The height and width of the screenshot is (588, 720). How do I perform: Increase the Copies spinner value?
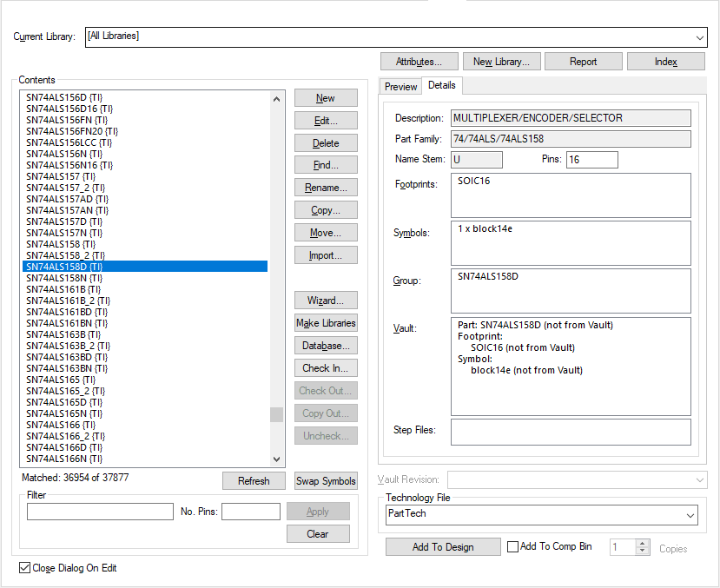point(643,543)
